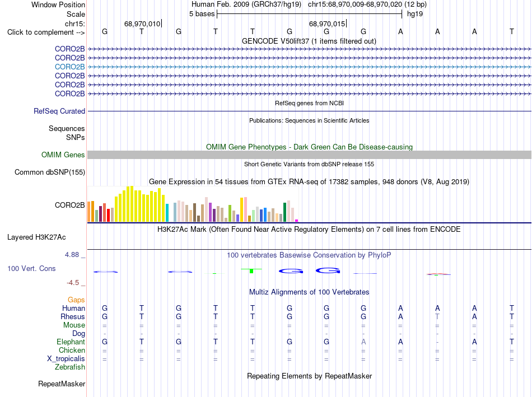Click the RepeatMasker track label
Viewport: 532px width, 397px height.
click(62, 384)
